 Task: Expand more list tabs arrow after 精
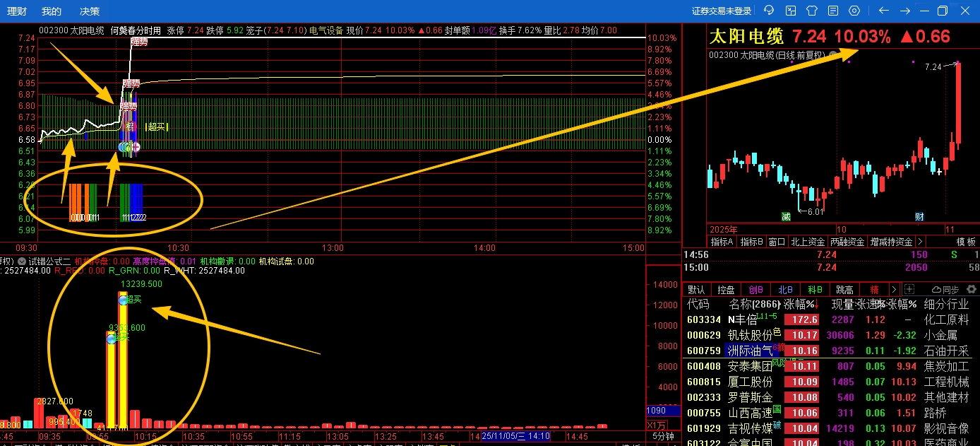[x=894, y=290]
